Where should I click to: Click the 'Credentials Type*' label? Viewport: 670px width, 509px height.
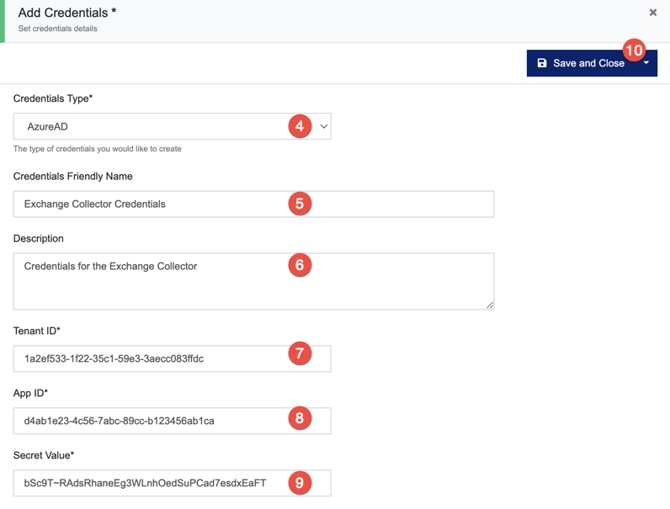click(x=53, y=99)
